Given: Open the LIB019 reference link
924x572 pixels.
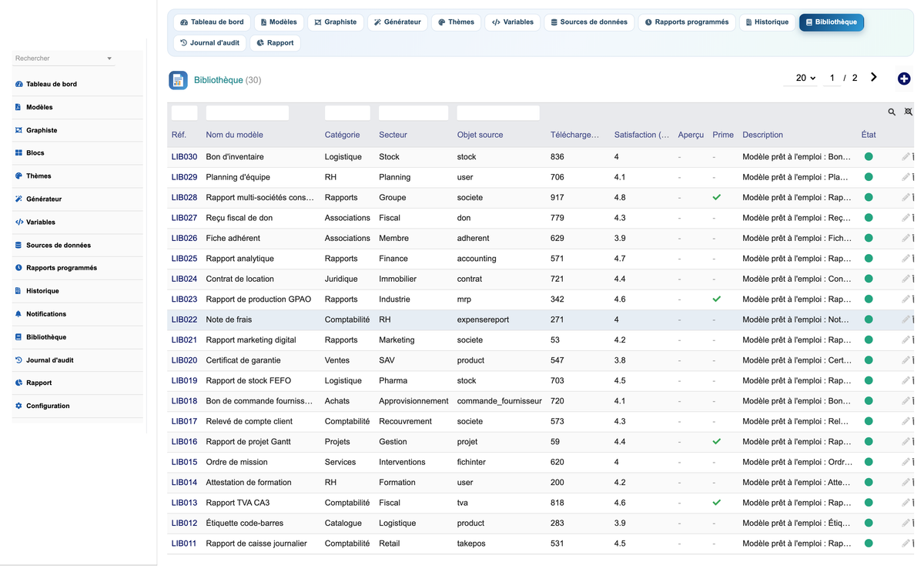Looking at the screenshot, I should coord(184,380).
